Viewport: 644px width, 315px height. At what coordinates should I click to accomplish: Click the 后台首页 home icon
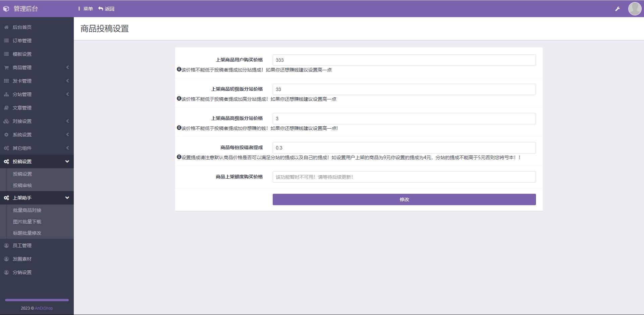6,27
